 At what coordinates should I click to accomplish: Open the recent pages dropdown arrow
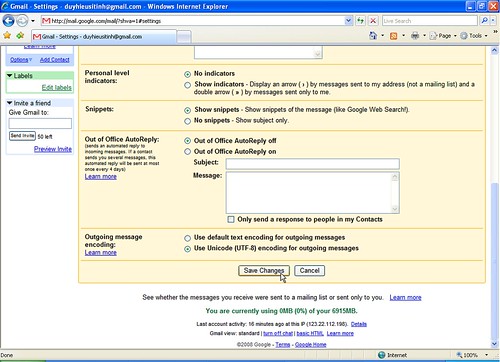click(33, 21)
